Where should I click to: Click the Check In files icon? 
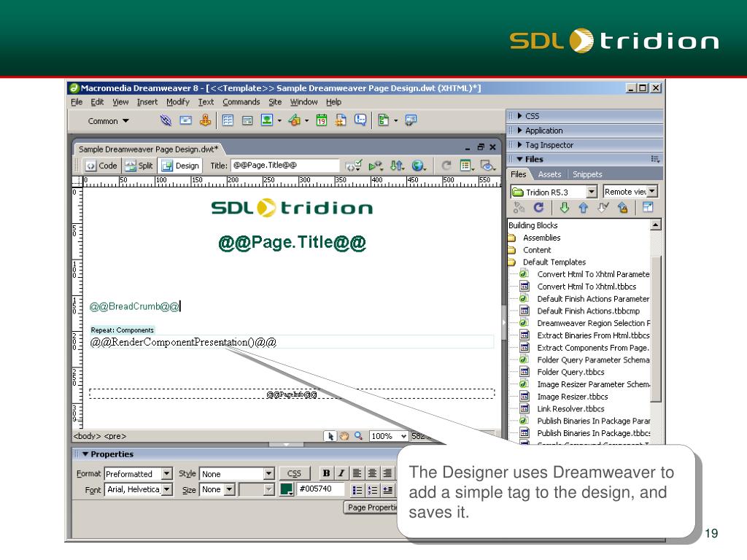622,208
